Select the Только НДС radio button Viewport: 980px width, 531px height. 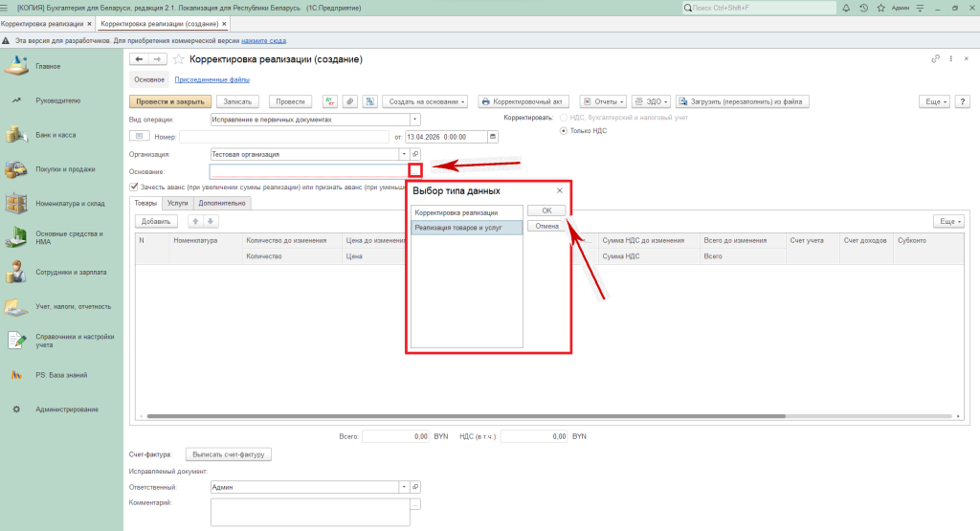click(x=564, y=130)
